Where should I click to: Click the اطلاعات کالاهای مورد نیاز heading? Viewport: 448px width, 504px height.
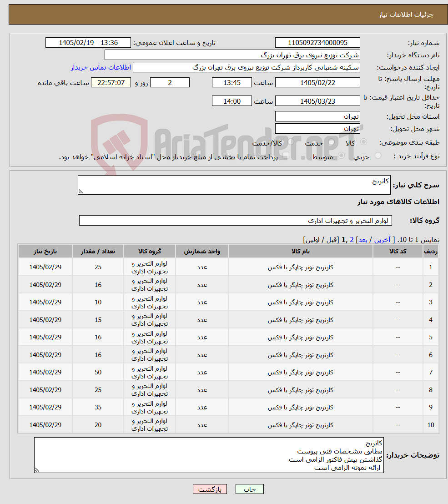[398, 202]
